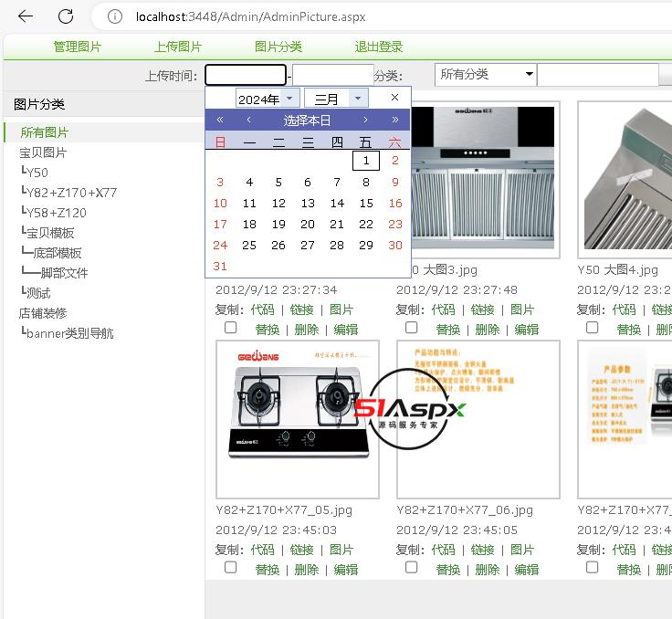This screenshot has height=619, width=672.
Task: Check box for image in bottom-right card
Action: coord(593,568)
